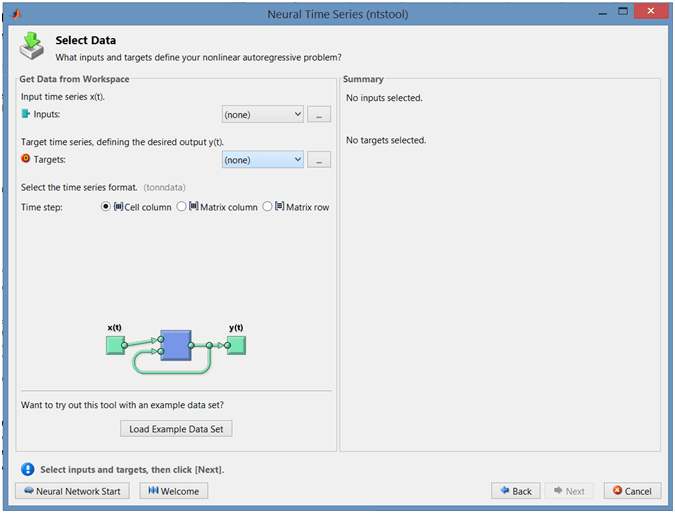The width and height of the screenshot is (675, 513).
Task: Browse for Inputs with ellipsis button
Action: point(319,115)
